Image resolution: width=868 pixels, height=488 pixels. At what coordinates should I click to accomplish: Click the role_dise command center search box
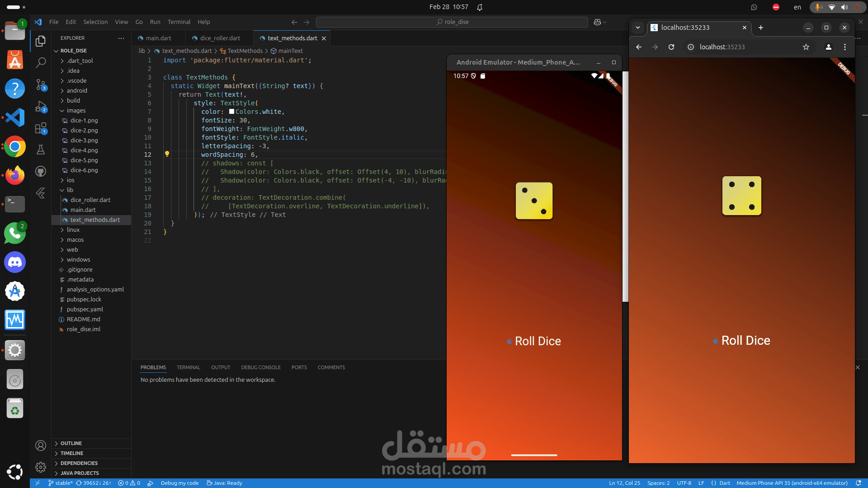452,22
